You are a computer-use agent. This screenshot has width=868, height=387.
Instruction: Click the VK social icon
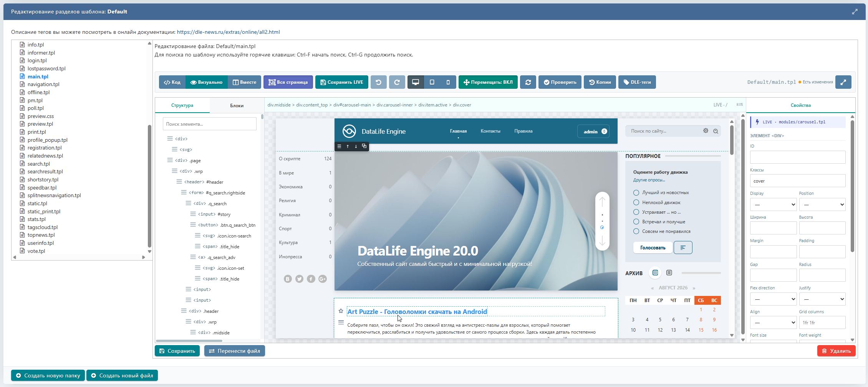[x=288, y=279]
